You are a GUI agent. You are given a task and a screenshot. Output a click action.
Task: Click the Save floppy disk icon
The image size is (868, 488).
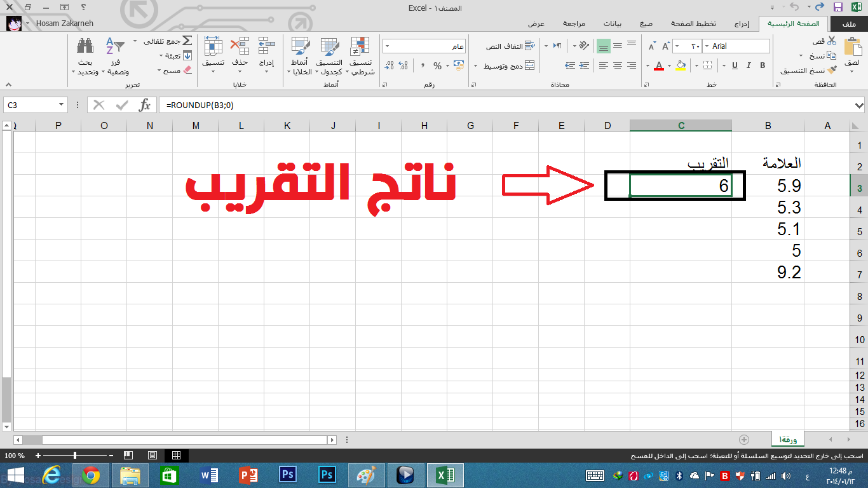click(x=838, y=8)
